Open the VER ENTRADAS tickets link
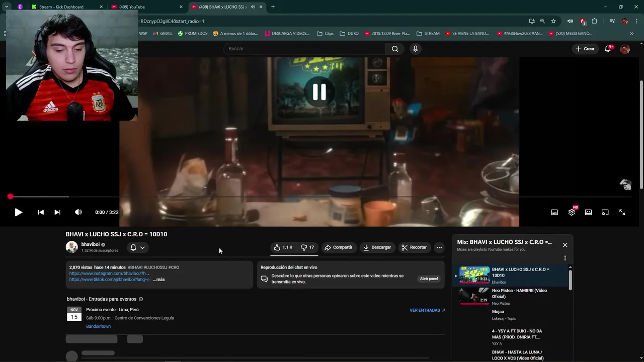Screen dimensions: 644x362 (427, 310)
